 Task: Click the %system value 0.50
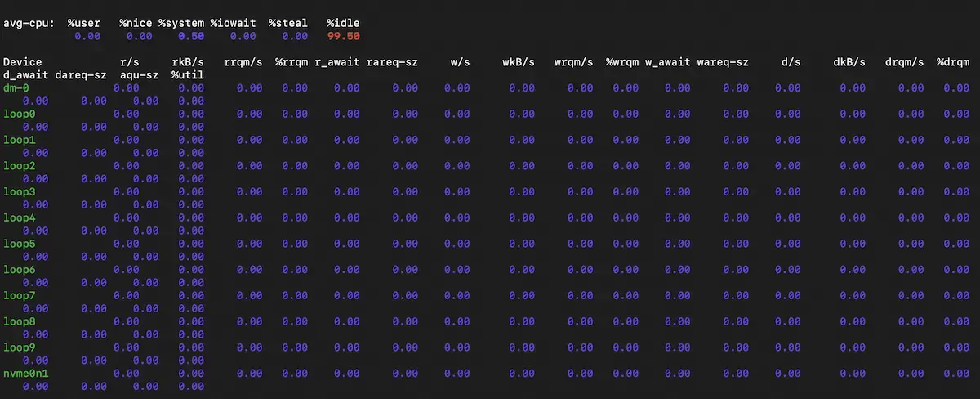click(190, 36)
